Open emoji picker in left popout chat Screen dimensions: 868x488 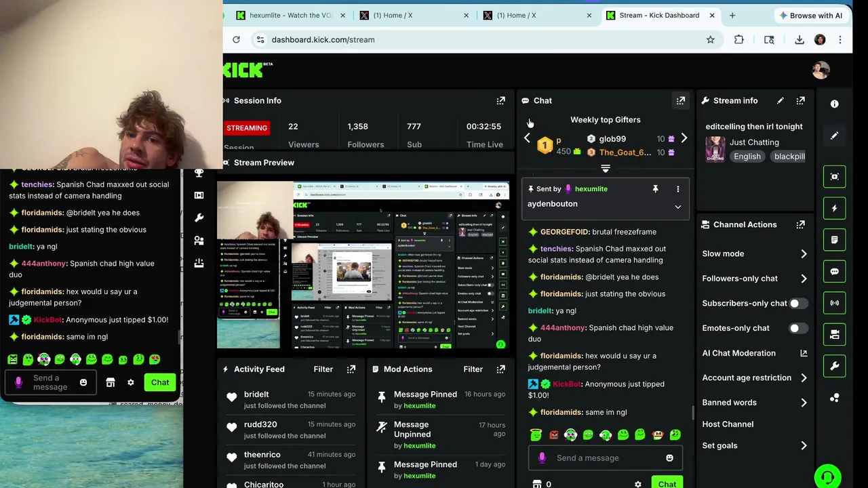pyautogui.click(x=83, y=382)
